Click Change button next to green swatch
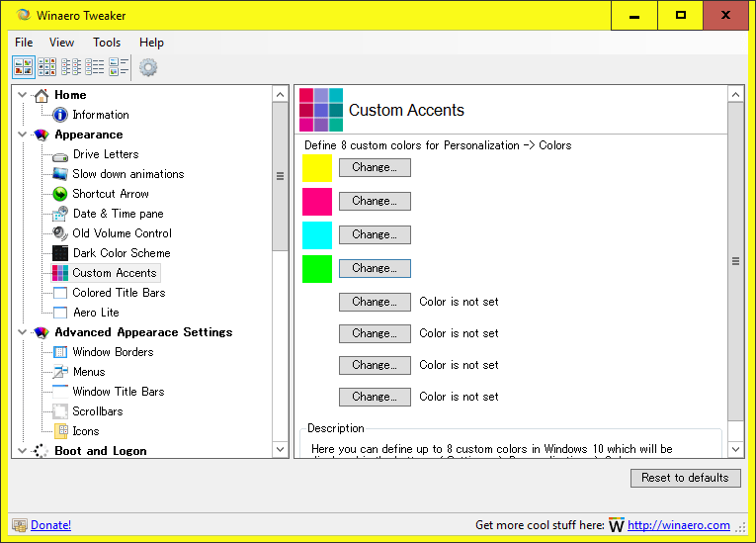Viewport: 756px width, 543px height. click(x=375, y=268)
